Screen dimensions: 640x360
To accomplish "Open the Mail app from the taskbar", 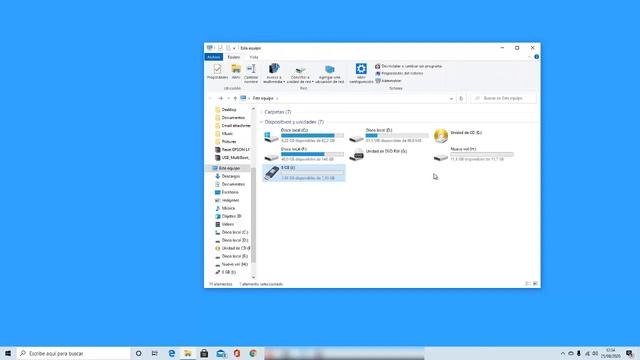I will click(x=221, y=353).
